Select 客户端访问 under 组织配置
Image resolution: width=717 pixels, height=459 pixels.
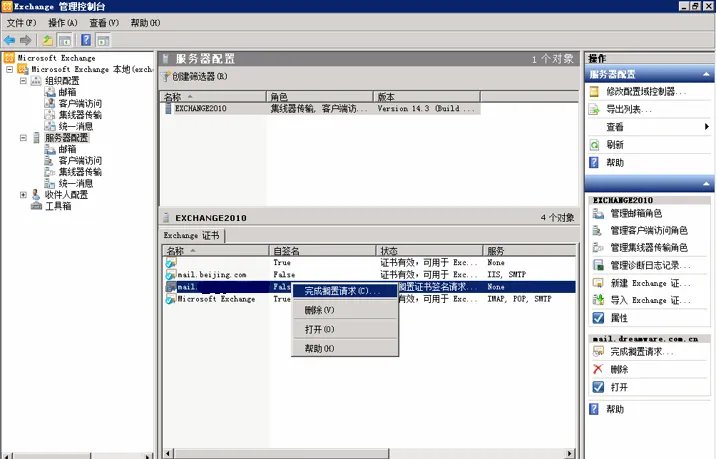[80, 103]
